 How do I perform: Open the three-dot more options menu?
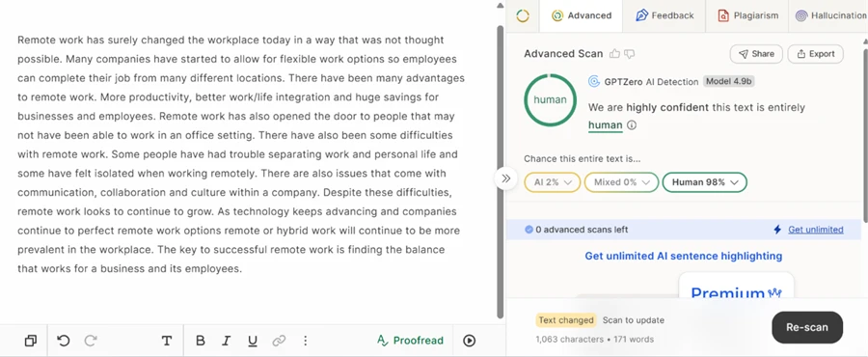click(x=305, y=341)
